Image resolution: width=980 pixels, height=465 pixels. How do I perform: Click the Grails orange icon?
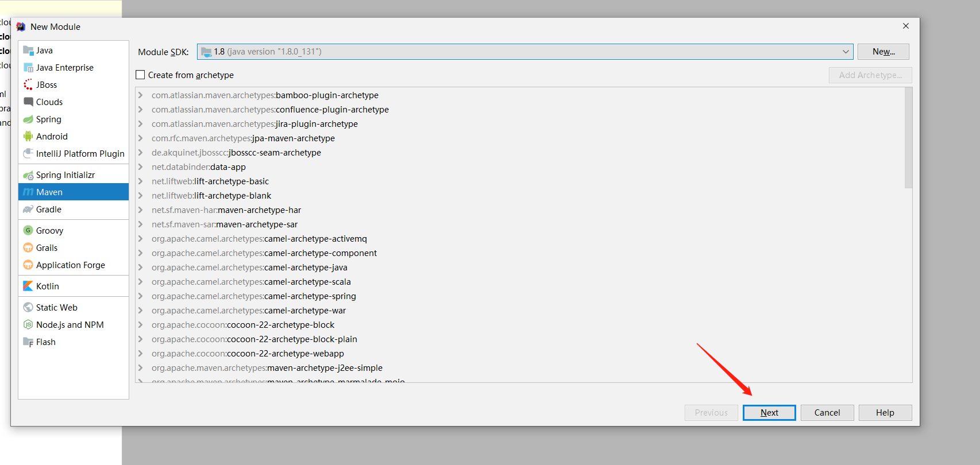coord(28,248)
